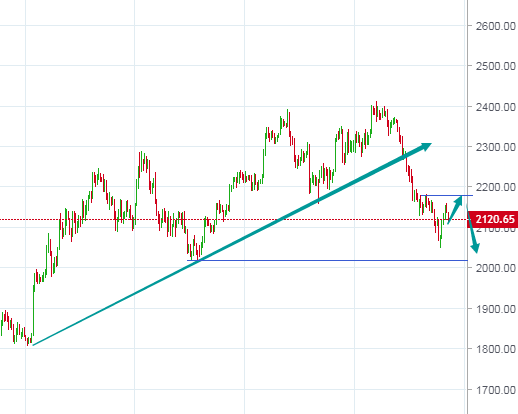Screen dimensions: 518x414
Task: Click the latest candle at the chart's right edge
Action: click(x=448, y=215)
